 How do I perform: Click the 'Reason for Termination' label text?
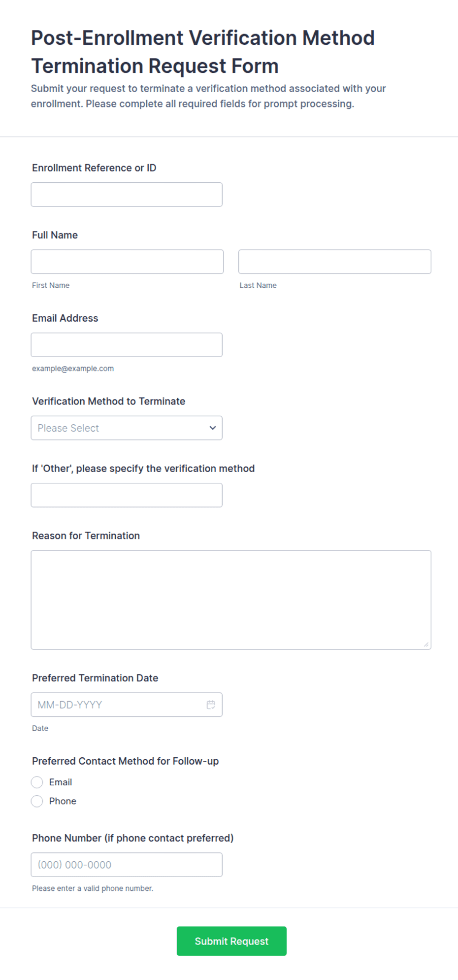tap(86, 536)
